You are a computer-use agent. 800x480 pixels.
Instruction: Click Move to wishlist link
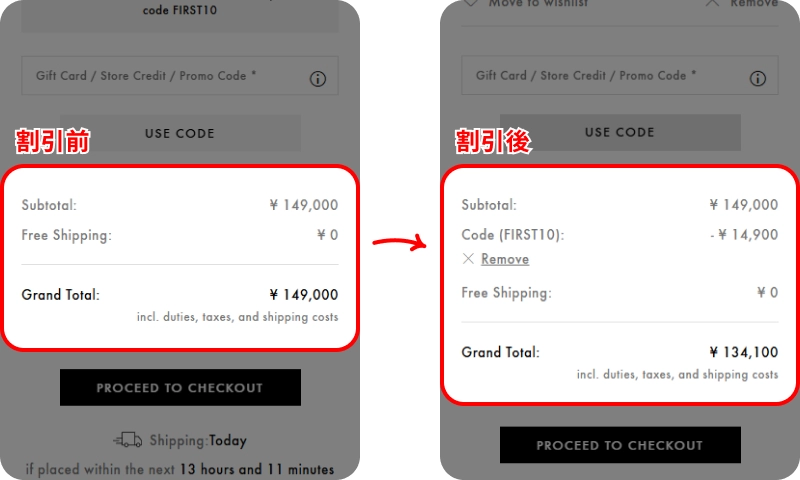point(538,4)
